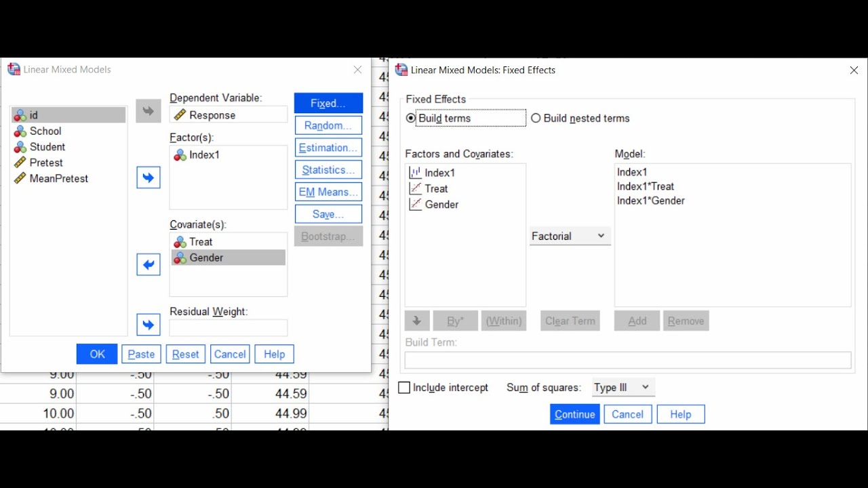Close the Fixed Effects dialog window
The height and width of the screenshot is (488, 868).
[854, 70]
